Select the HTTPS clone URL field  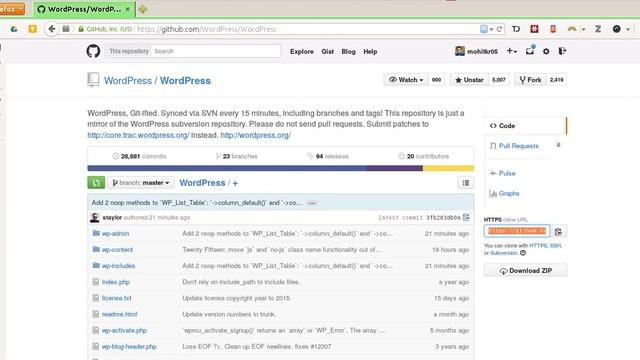(517, 231)
